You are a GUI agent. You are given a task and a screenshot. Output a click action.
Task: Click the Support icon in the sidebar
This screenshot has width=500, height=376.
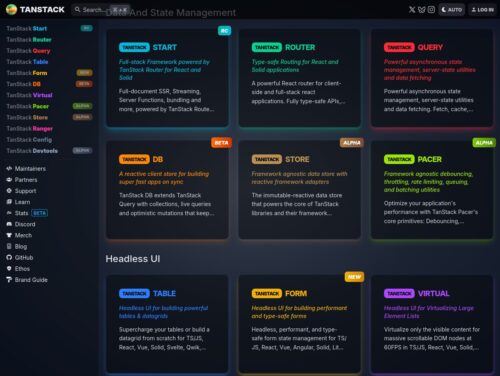[x=9, y=191]
